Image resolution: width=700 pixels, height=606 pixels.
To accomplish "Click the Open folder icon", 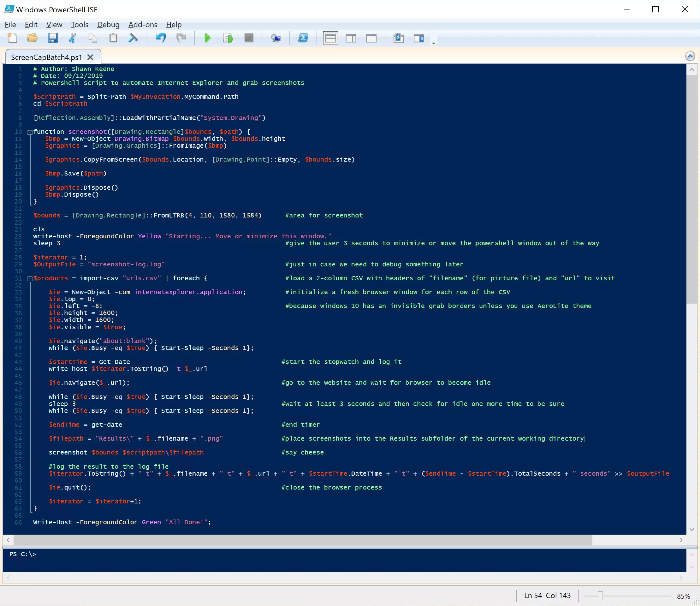I will point(33,38).
